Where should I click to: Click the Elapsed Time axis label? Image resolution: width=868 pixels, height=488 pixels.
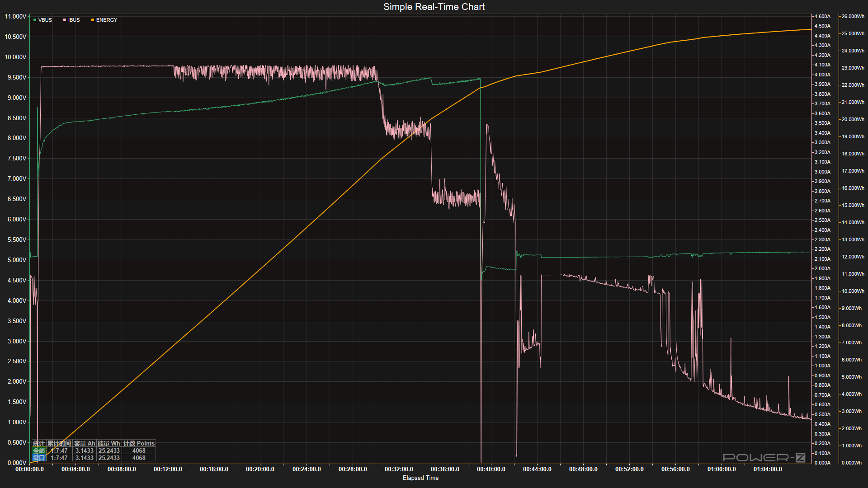(420, 478)
